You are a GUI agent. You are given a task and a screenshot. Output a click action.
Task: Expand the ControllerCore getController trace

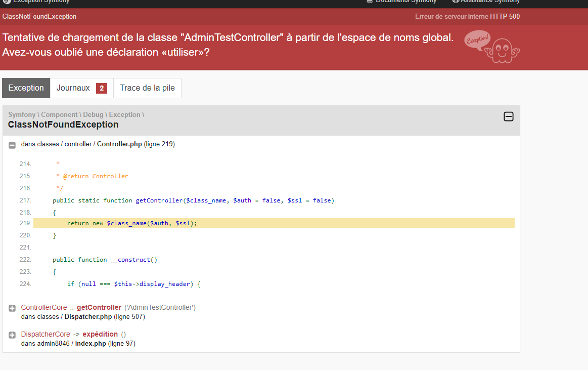(x=12, y=308)
